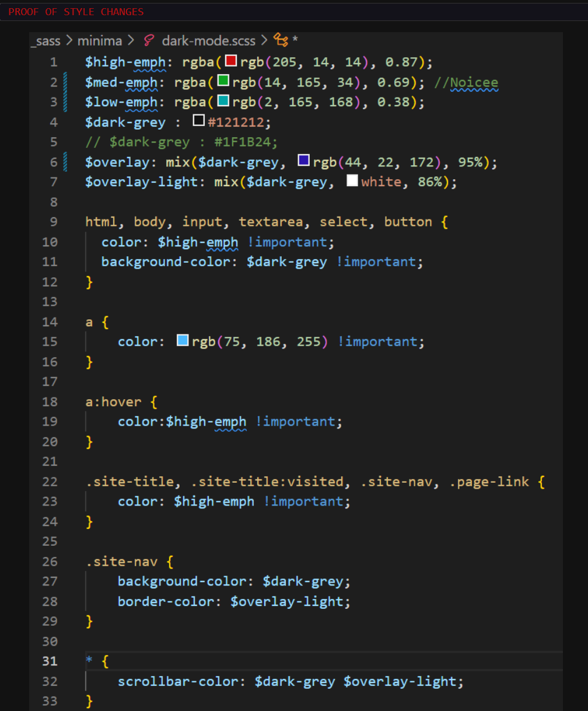Click line number 14 to select that line
588x711 pixels.
50,322
